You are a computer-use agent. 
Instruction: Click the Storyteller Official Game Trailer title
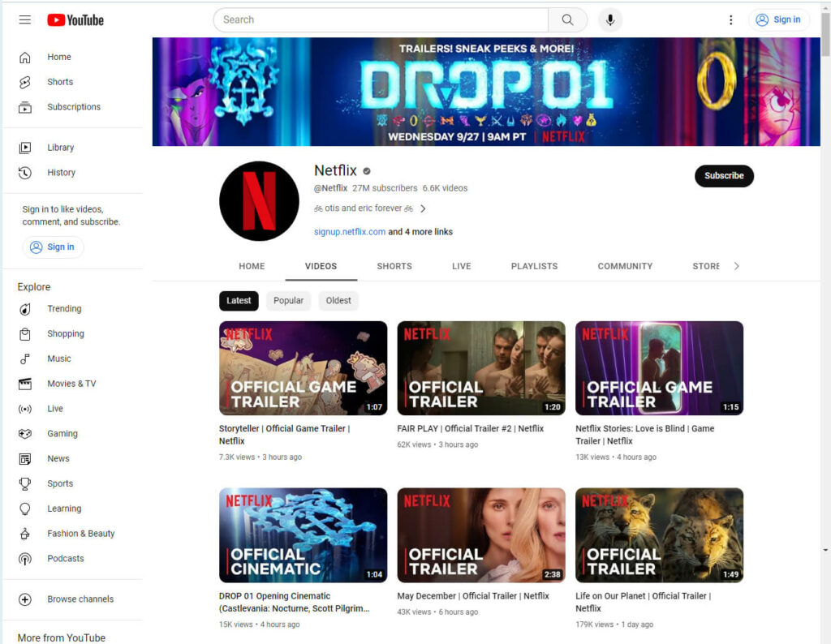[284, 434]
